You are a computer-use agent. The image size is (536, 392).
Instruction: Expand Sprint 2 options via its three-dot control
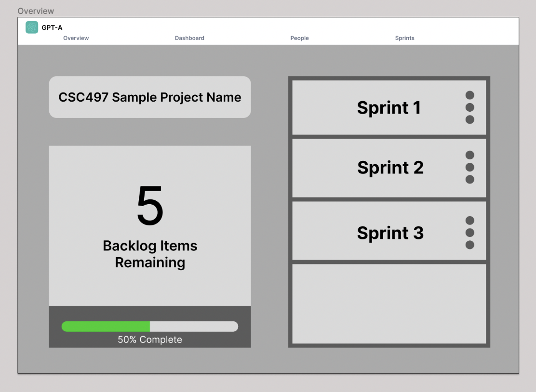tap(470, 168)
